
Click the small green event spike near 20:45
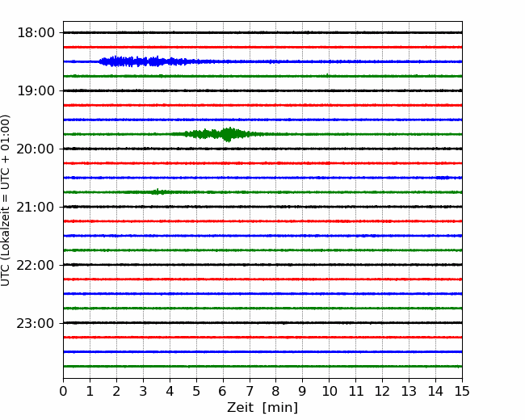[158, 191]
